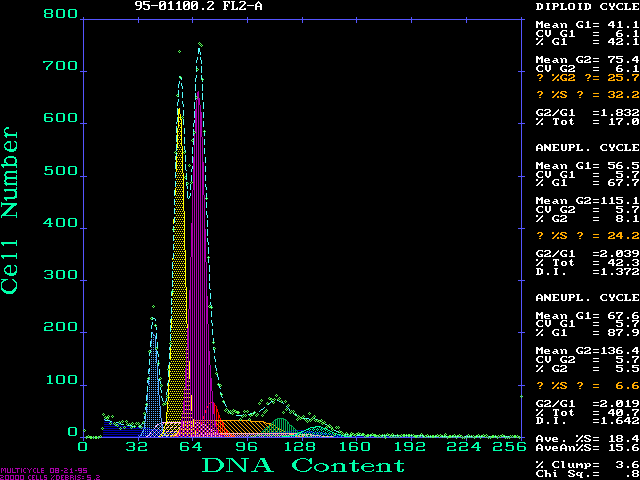
Task: Click the dark blue debris region
Action: [122, 429]
